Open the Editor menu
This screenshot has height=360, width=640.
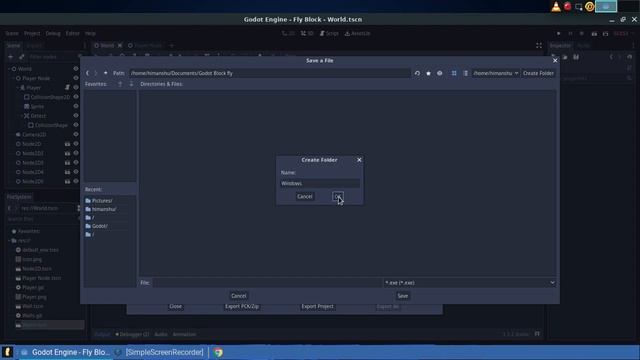pyautogui.click(x=73, y=33)
